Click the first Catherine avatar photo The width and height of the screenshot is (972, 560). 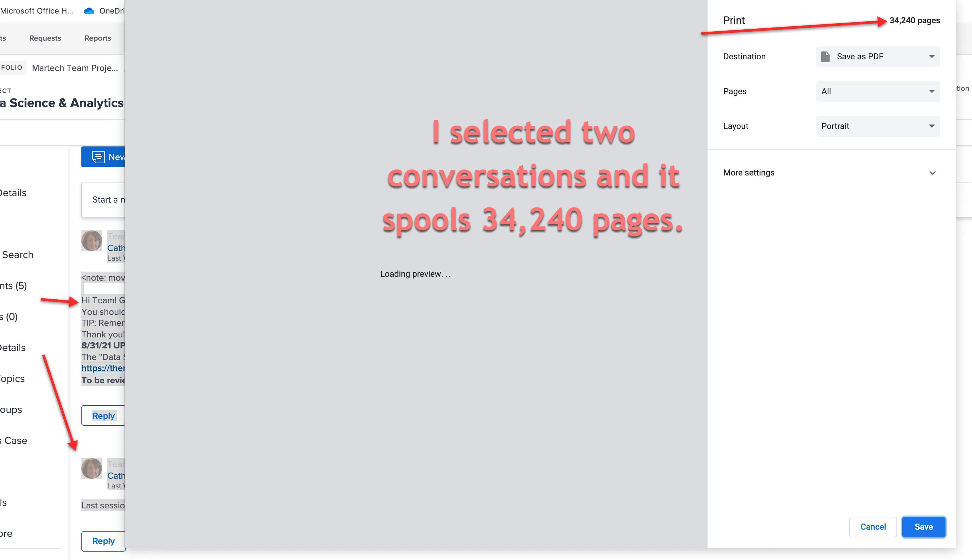tap(92, 241)
